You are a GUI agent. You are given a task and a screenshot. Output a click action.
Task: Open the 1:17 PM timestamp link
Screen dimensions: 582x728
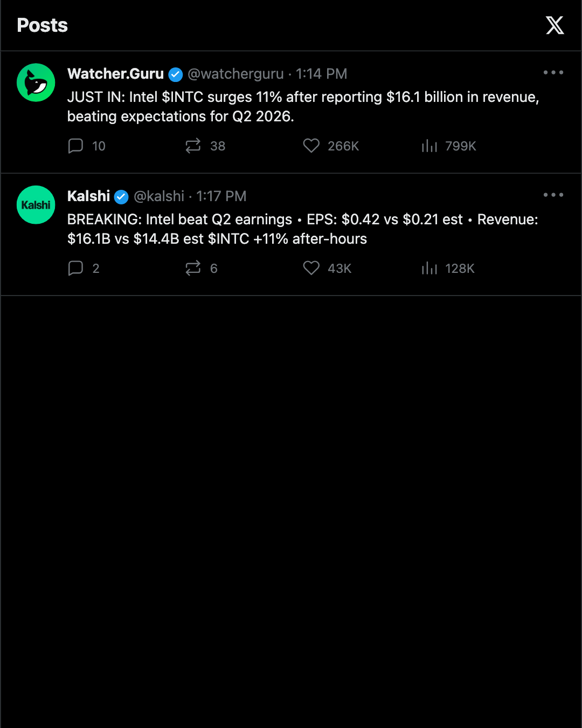click(221, 196)
